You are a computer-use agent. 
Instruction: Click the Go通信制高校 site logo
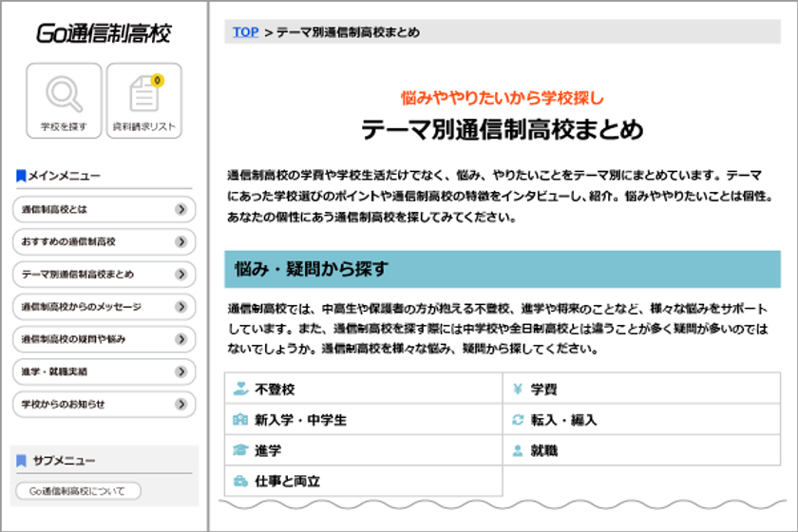104,33
